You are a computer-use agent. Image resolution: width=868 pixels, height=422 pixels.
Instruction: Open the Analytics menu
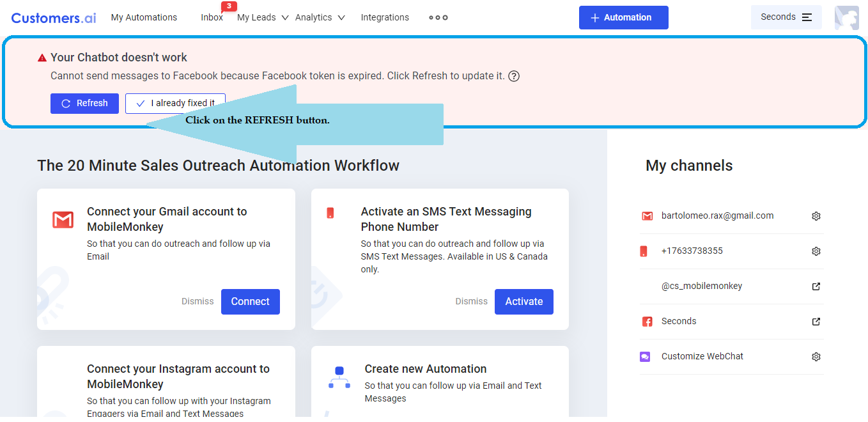(x=313, y=17)
